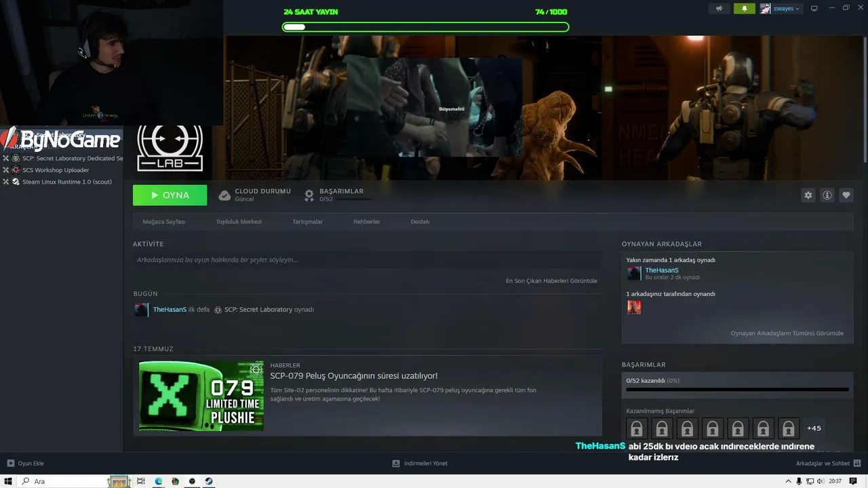Open OBS Studio from the taskbar
This screenshot has width=868, height=488.
point(192,481)
